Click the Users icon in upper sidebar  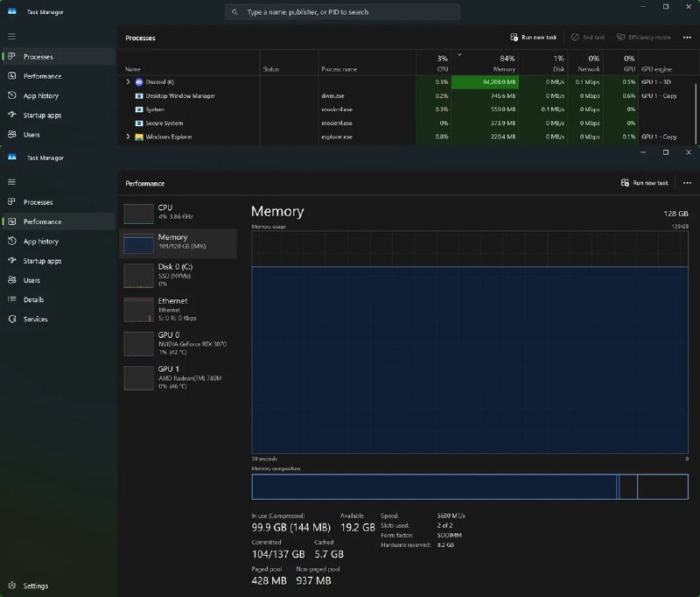pyautogui.click(x=12, y=135)
